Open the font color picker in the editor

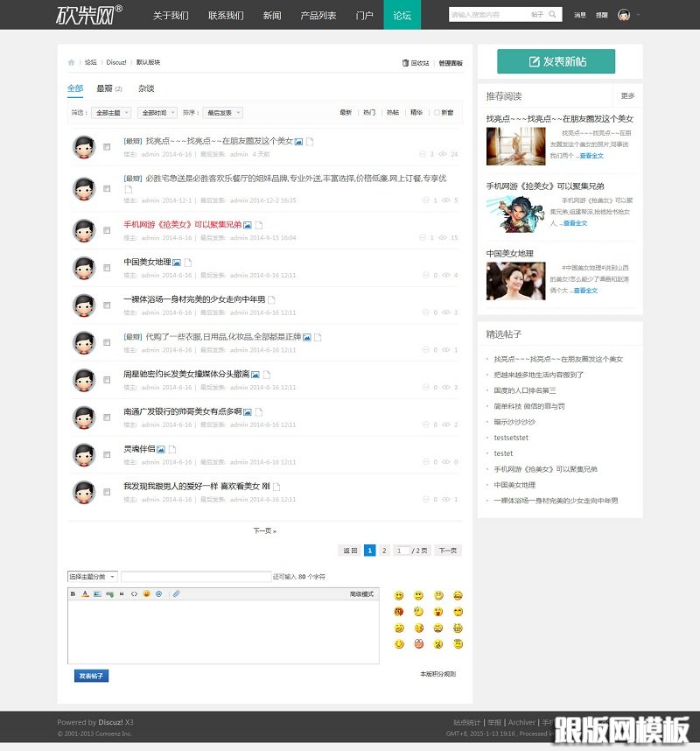point(85,594)
